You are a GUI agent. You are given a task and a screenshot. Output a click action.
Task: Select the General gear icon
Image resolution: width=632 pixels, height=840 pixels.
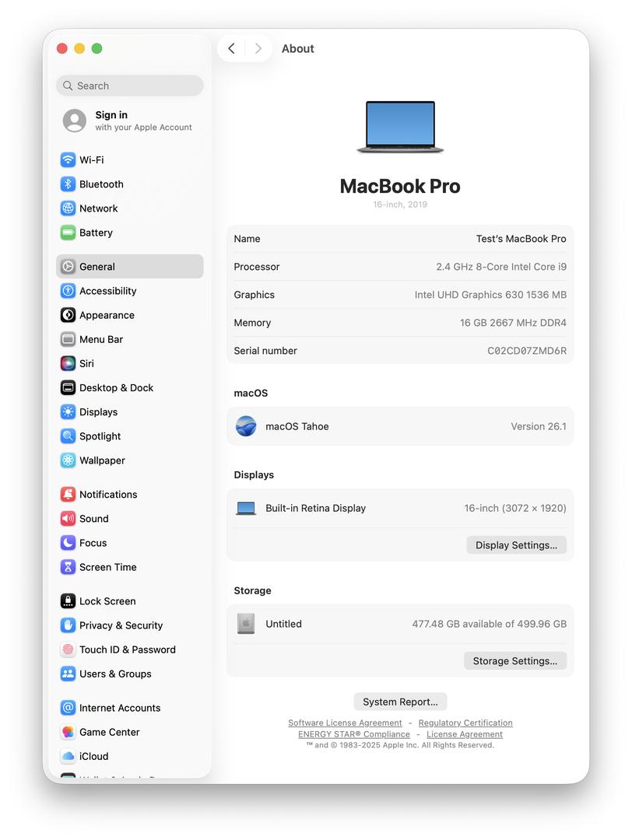coord(68,266)
